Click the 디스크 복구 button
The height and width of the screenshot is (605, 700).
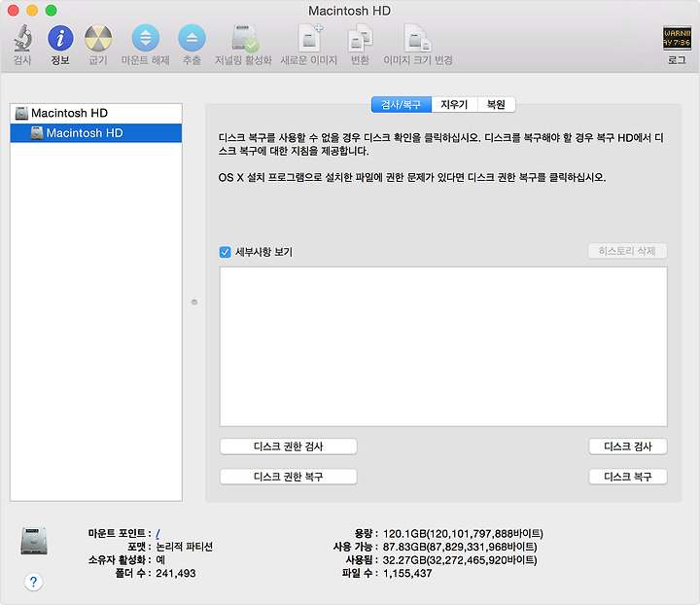click(628, 477)
